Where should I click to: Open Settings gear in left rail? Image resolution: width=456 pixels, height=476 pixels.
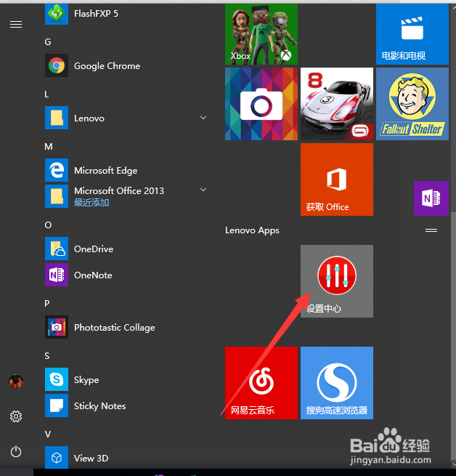click(16, 416)
